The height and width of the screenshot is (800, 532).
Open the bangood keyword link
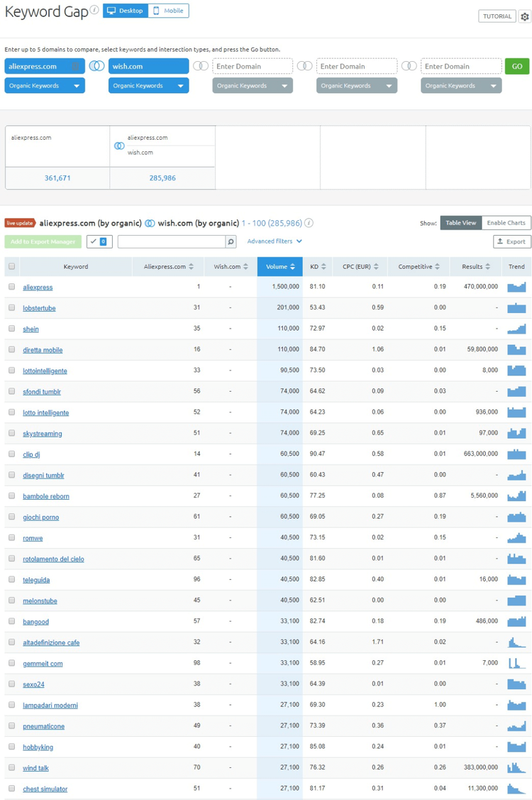tap(35, 622)
